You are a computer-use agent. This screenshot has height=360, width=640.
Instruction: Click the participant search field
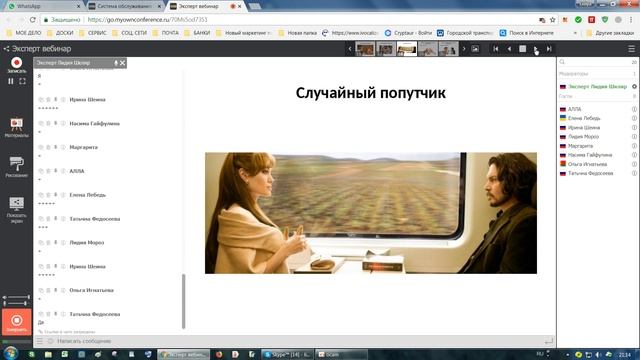pyautogui.click(x=597, y=62)
